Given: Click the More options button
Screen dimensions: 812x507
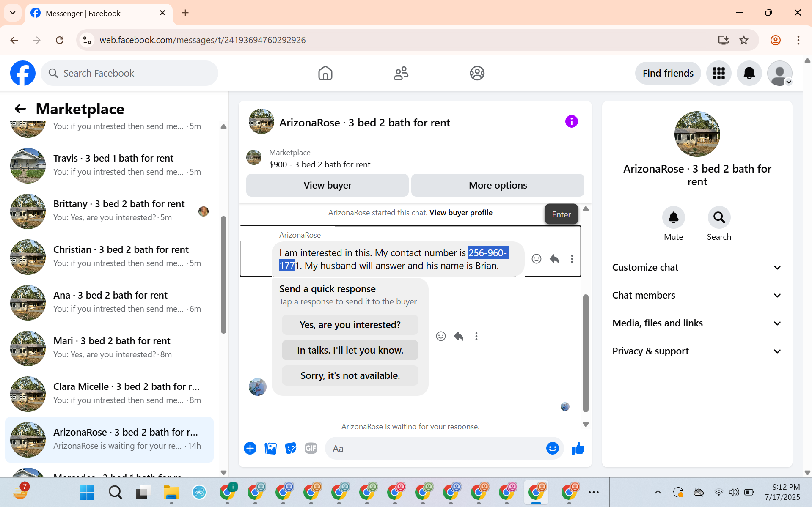Looking at the screenshot, I should 498,185.
